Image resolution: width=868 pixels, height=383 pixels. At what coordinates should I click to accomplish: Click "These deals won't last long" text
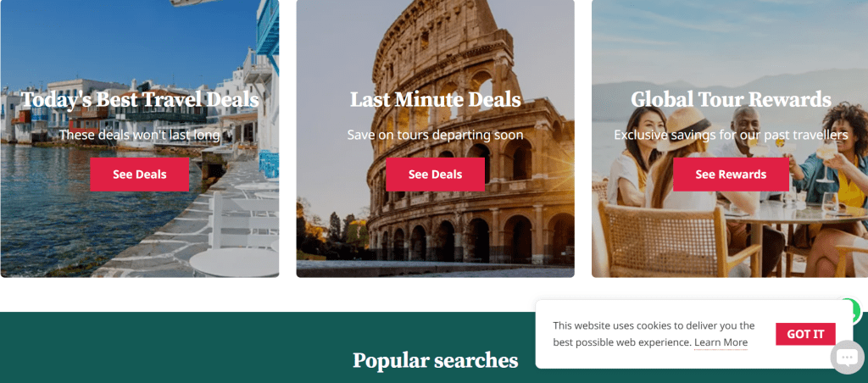pyautogui.click(x=140, y=135)
